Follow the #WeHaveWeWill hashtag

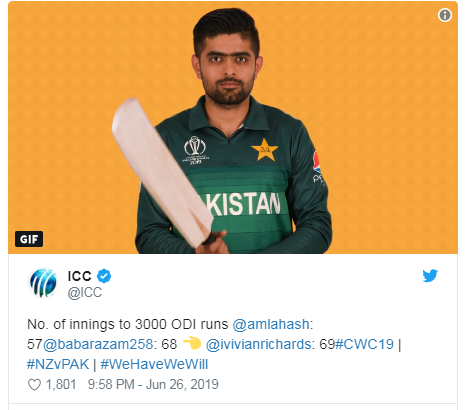(154, 364)
